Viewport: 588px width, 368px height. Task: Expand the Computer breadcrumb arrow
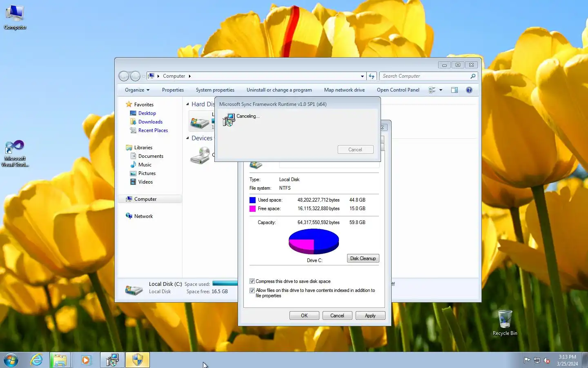189,76
